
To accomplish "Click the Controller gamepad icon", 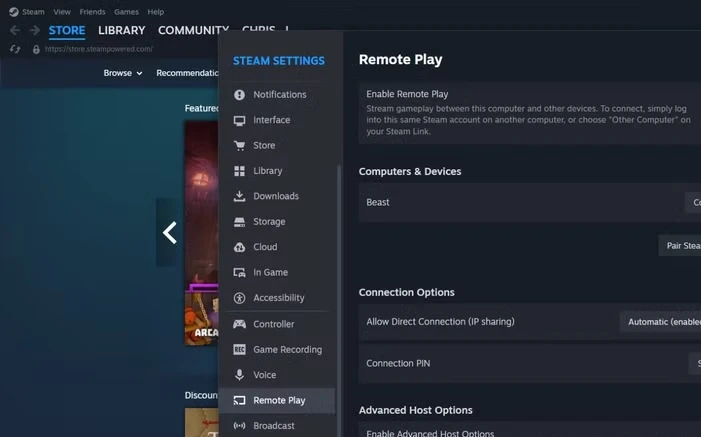I will pyautogui.click(x=239, y=324).
